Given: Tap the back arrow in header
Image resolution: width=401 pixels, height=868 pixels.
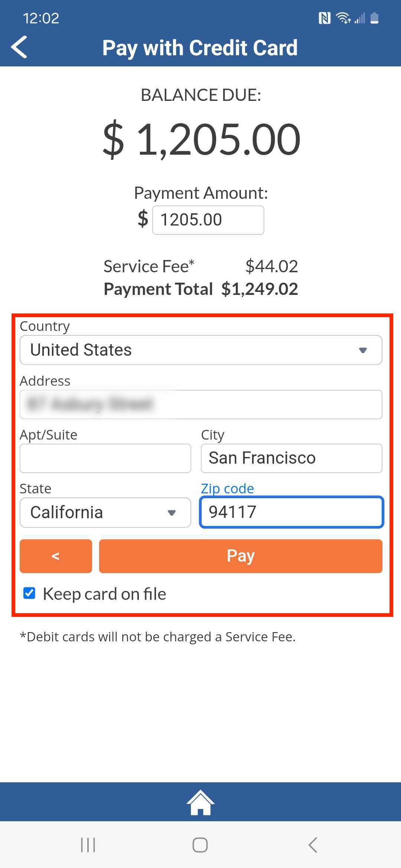Looking at the screenshot, I should pos(19,47).
